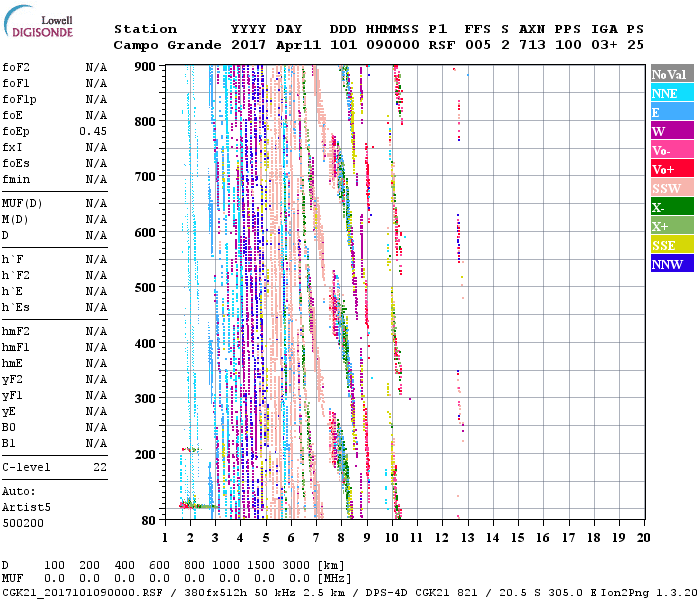The width and height of the screenshot is (700, 600).
Task: Select the NoVal legend swatch
Action: pos(672,74)
